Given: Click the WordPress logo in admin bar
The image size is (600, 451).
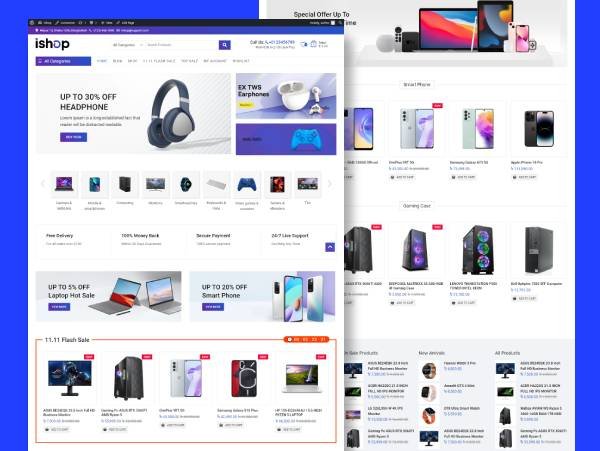Looking at the screenshot, I should tap(32, 23).
